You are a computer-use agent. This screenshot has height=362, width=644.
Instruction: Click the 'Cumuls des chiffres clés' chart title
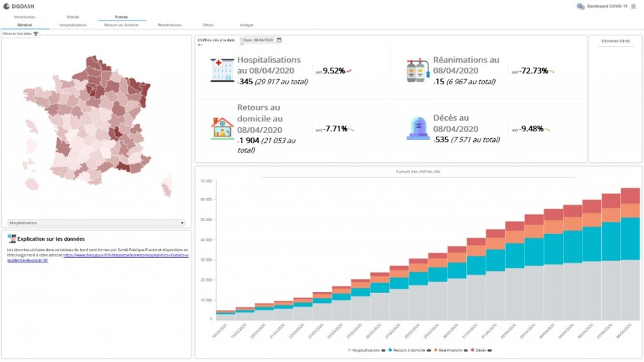[418, 172]
